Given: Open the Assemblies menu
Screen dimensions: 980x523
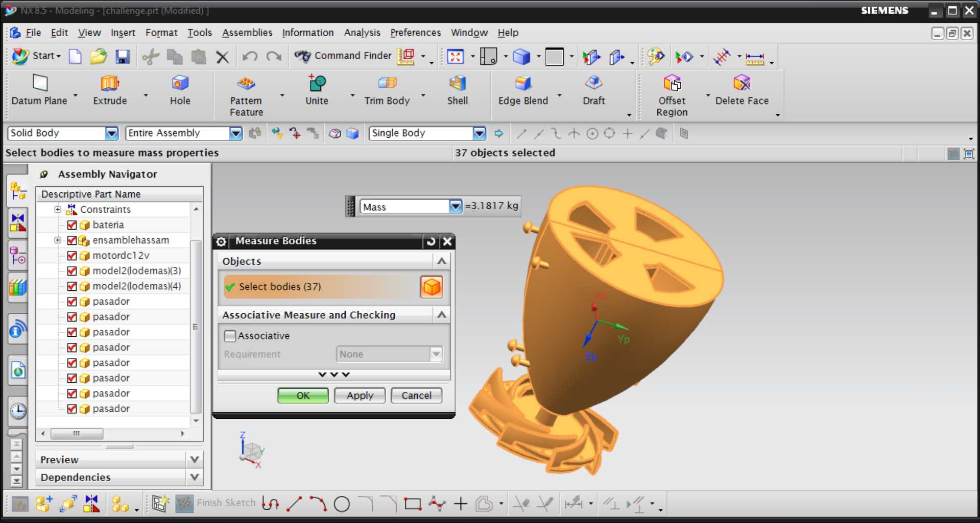Looking at the screenshot, I should [247, 33].
